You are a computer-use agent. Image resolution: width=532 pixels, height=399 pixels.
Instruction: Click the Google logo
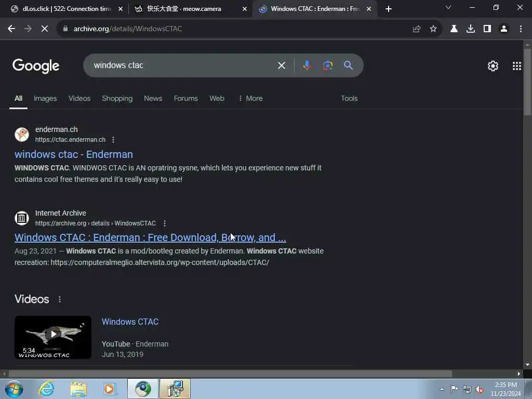(36, 66)
